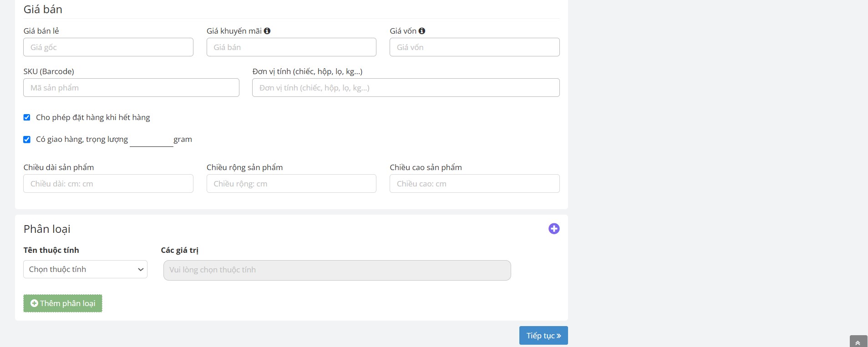Click the info icon beside Giá khuyến mãi
Image resolution: width=868 pixels, height=347 pixels.
[x=267, y=31]
